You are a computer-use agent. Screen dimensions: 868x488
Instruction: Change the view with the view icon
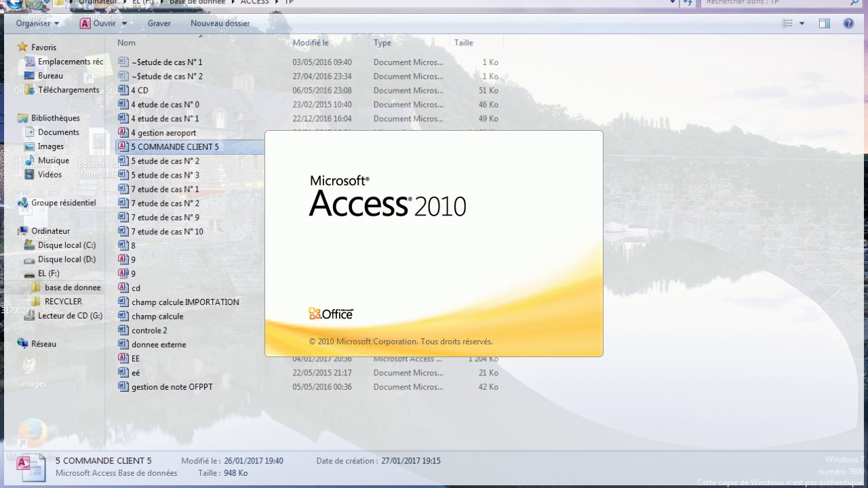tap(787, 23)
